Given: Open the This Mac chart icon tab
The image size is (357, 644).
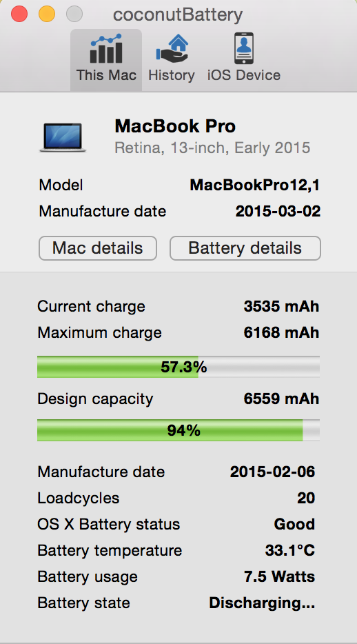Looking at the screenshot, I should (x=106, y=48).
